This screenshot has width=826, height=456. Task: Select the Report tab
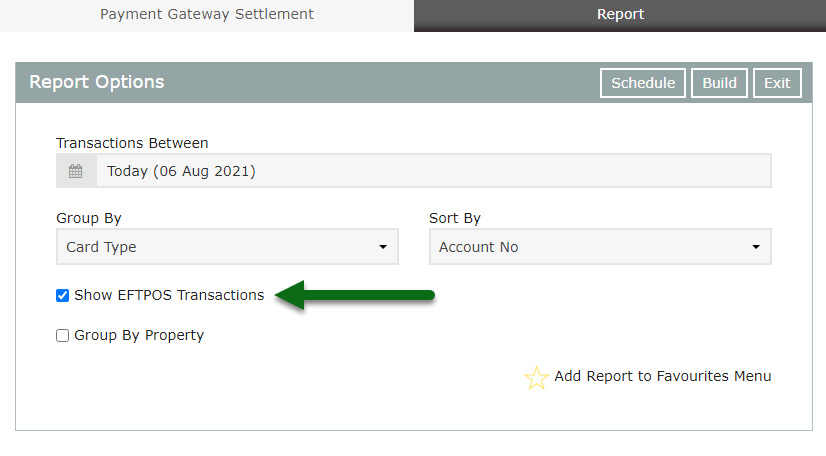[x=620, y=15]
